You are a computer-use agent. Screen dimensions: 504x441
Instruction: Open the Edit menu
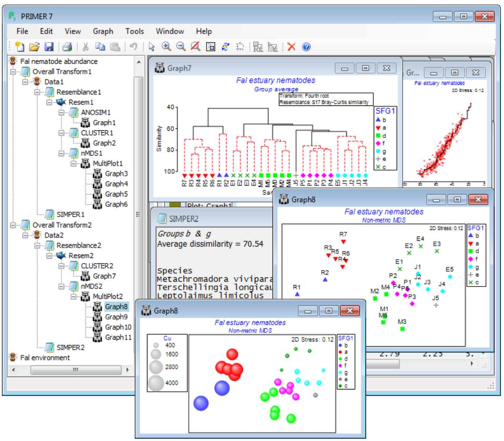(x=47, y=31)
